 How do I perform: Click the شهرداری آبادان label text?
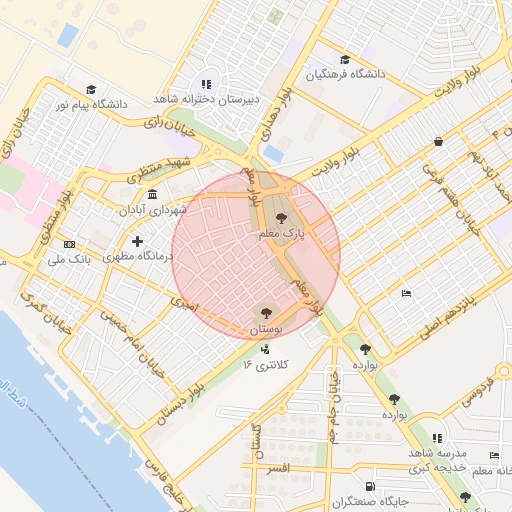(153, 210)
